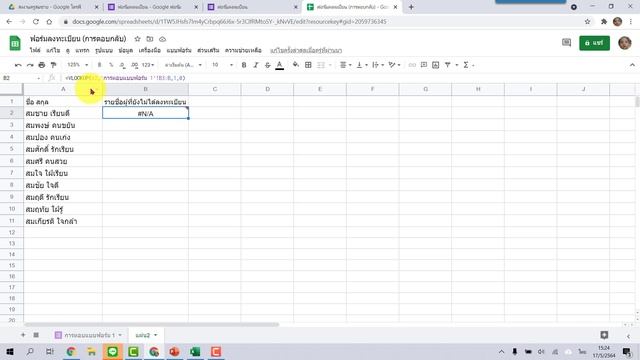The image size is (640, 360).
Task: Open the ไฟล์ (File) menu
Action: 35,50
